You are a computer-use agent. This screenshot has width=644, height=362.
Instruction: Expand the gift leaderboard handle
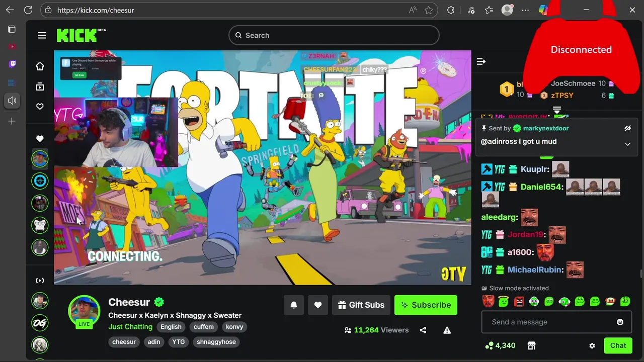(557, 110)
